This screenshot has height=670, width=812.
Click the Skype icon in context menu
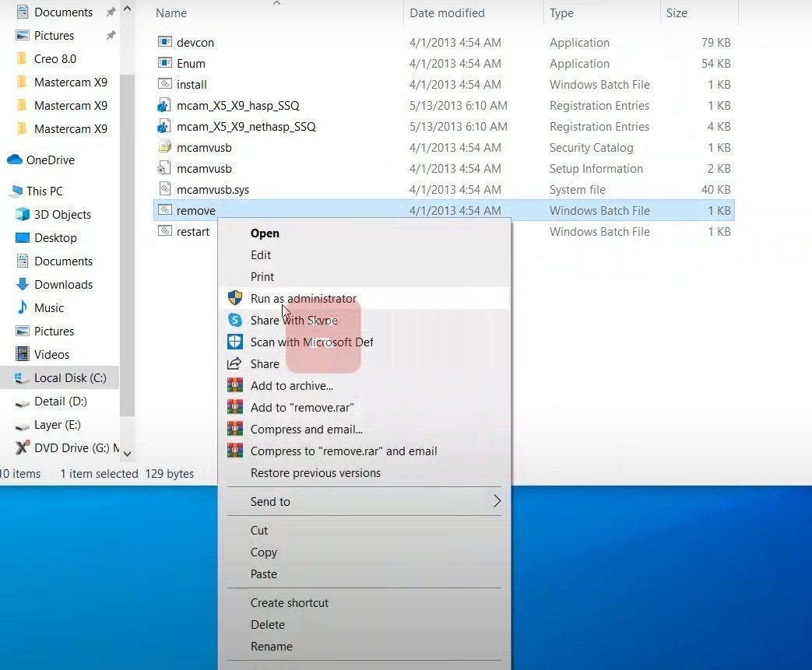click(x=235, y=320)
